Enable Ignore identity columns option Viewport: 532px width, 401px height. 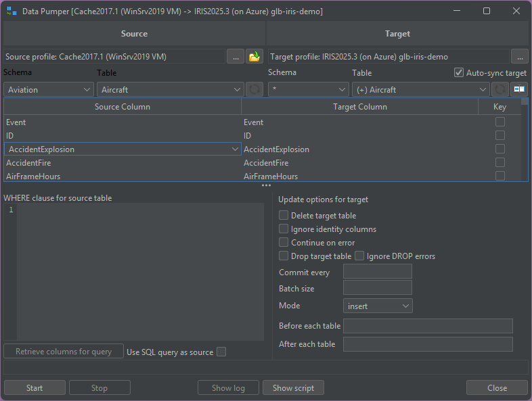(x=284, y=229)
